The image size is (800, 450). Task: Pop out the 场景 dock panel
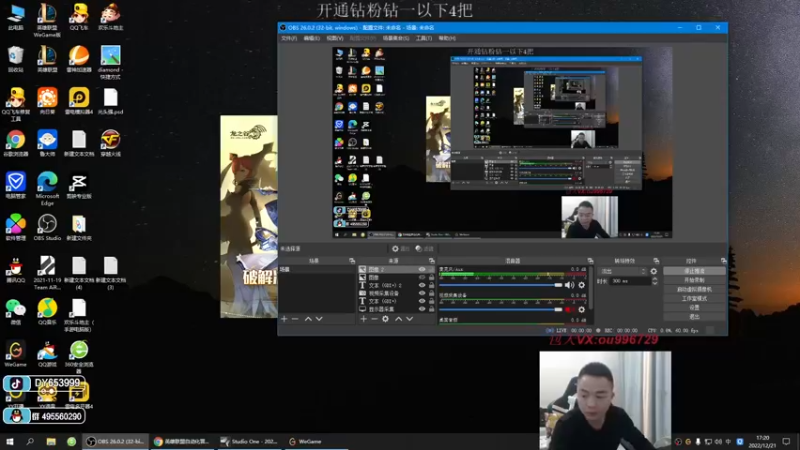pyautogui.click(x=352, y=261)
